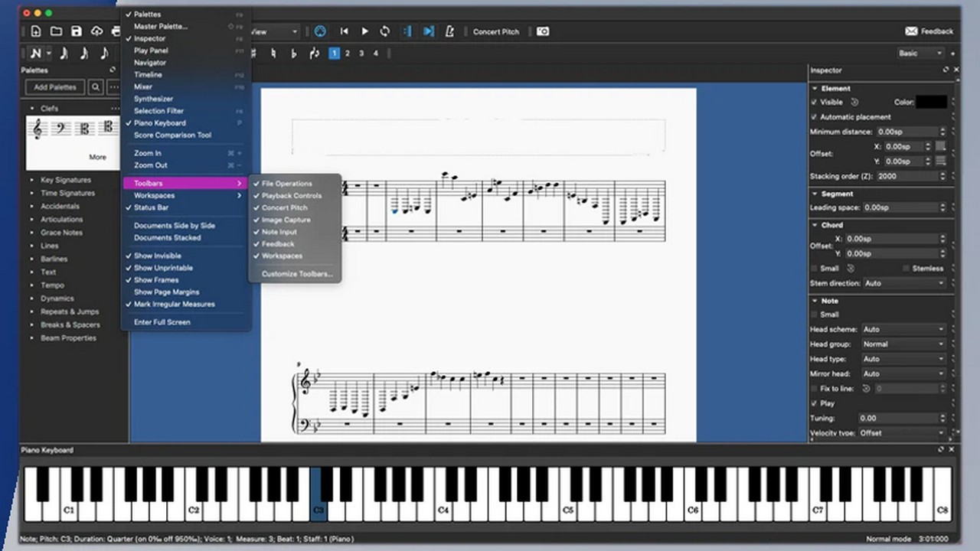Click the metronome icon in playback toolbar
The width and height of the screenshot is (980, 551).
[x=449, y=31]
